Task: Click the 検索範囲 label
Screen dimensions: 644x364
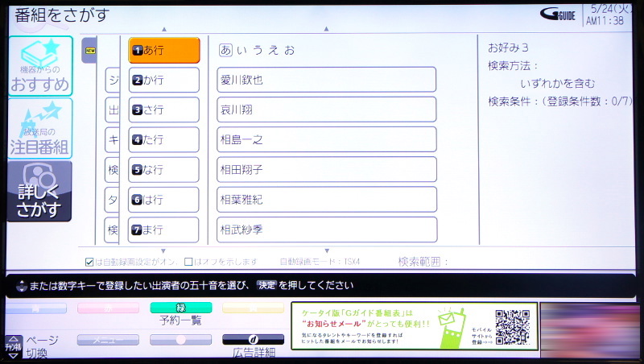Action: click(x=423, y=262)
